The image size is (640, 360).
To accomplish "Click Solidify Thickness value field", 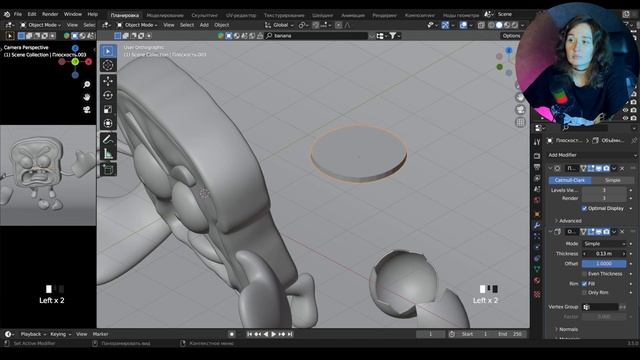I will (604, 254).
